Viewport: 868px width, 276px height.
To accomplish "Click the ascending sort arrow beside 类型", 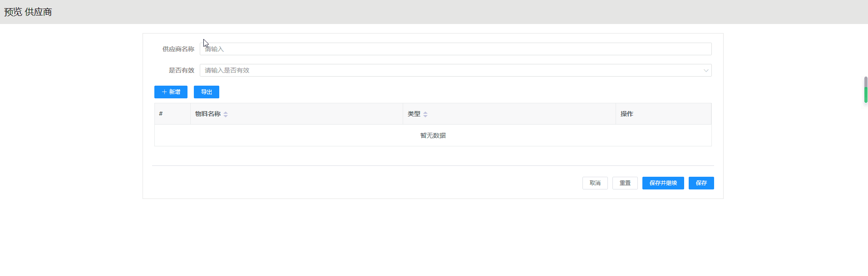I will tap(425, 112).
